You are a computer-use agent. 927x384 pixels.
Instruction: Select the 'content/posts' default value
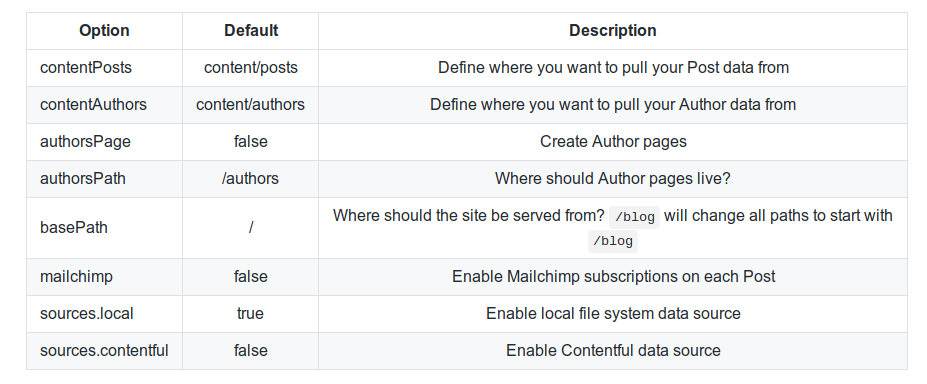251,68
